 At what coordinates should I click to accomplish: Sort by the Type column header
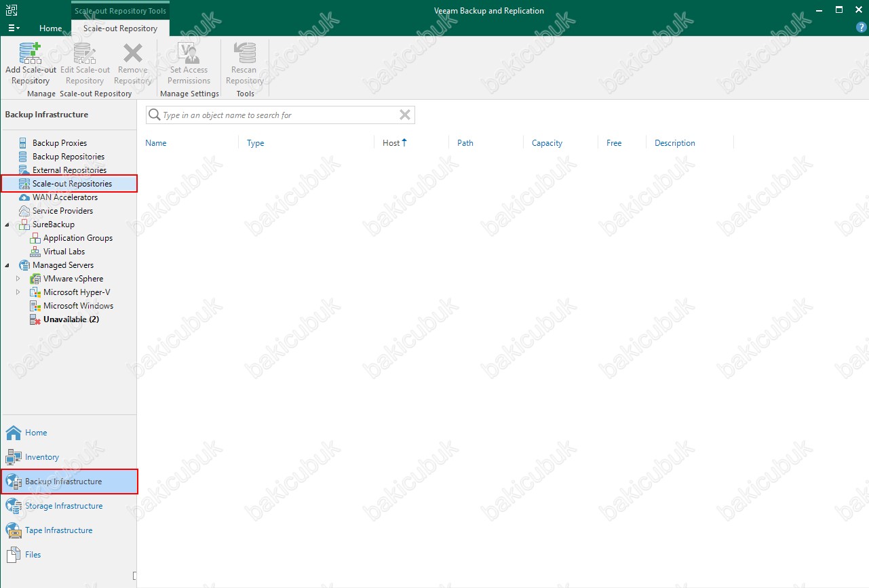tap(256, 143)
